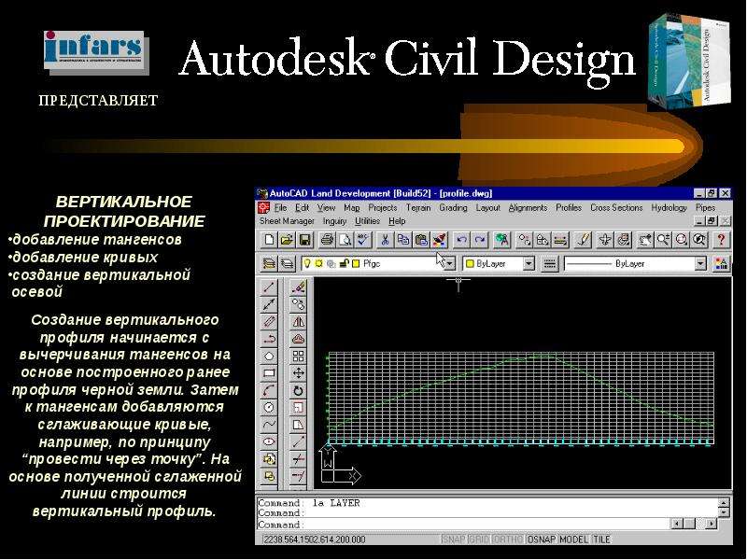Select the Match Properties paintbrush icon
The width and height of the screenshot is (747, 560).
(440, 240)
